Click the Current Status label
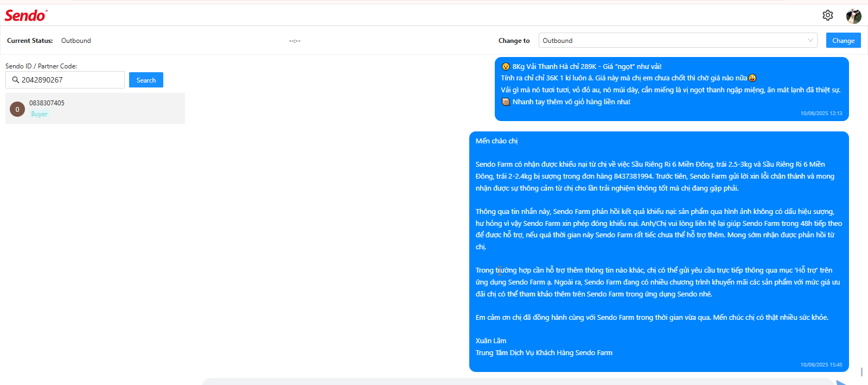This screenshot has height=385, width=868. tap(30, 41)
